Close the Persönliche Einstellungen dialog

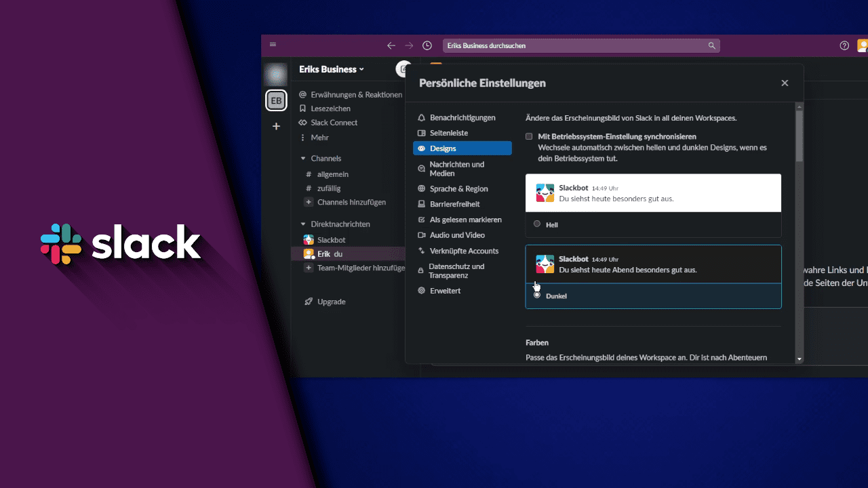pyautogui.click(x=785, y=83)
